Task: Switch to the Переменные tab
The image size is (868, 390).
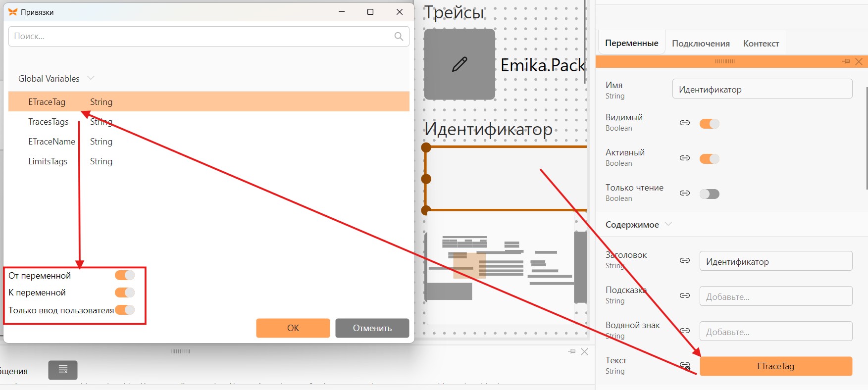Action: (632, 43)
